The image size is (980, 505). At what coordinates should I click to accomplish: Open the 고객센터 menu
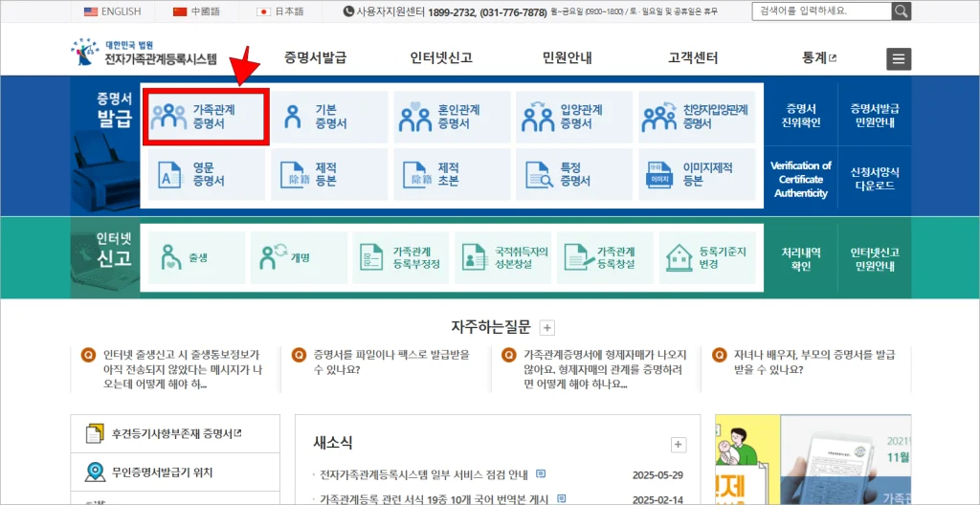(693, 58)
